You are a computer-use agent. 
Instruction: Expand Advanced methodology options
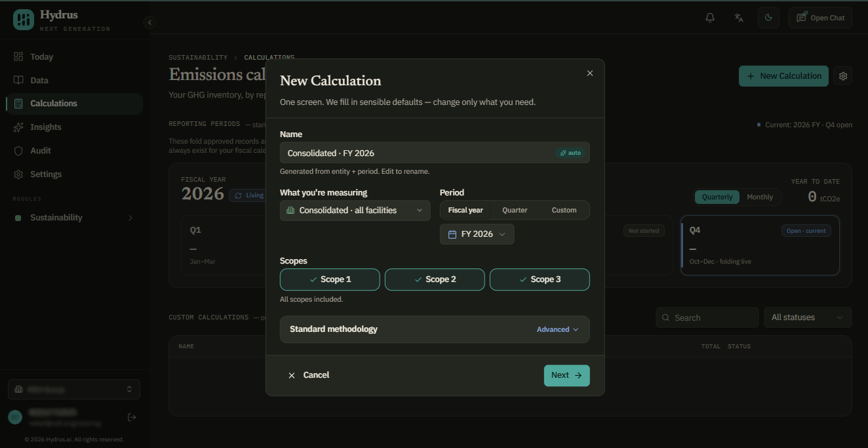click(557, 329)
